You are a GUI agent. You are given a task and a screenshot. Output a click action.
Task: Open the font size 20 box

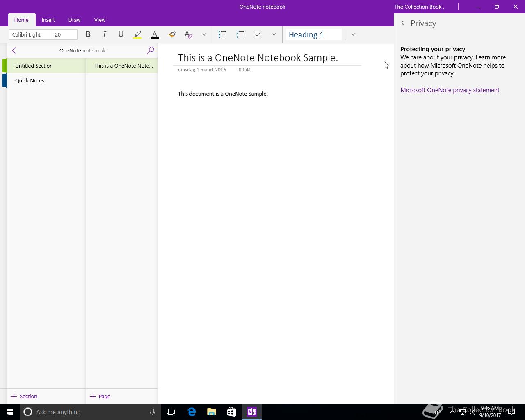click(x=65, y=34)
